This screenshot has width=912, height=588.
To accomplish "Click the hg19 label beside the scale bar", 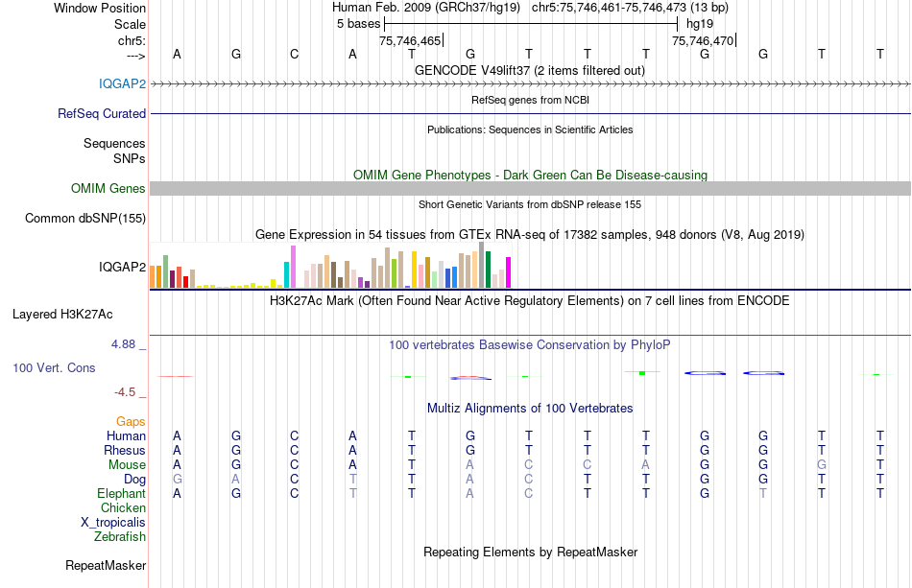I will 700,24.
